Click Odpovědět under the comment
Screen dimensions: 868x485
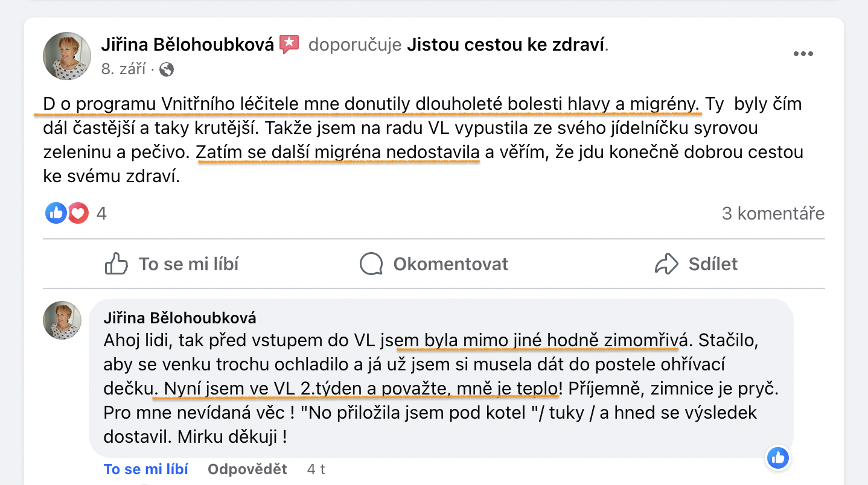click(247, 469)
